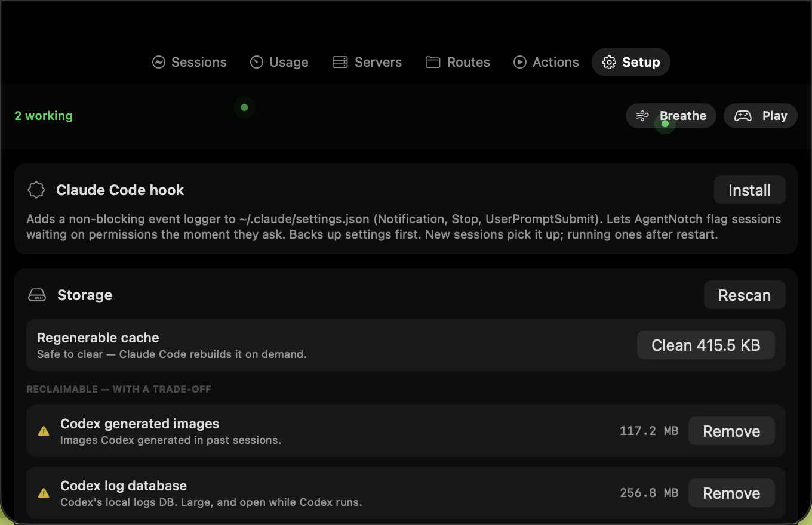Screen dimensions: 812x525
Task: Click the Breathe wind icon
Action: pyautogui.click(x=642, y=116)
